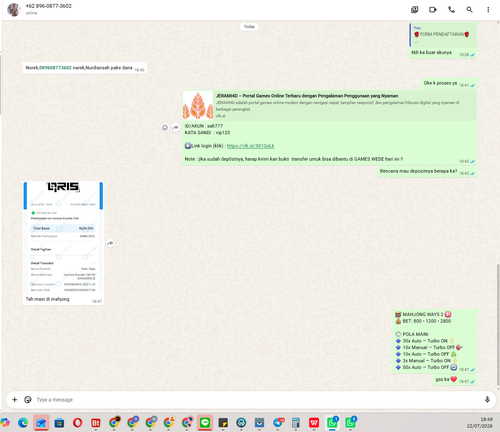500x432 pixels.
Task: Click the "ID/AKUN : sah777" text
Action: [x=204, y=126]
